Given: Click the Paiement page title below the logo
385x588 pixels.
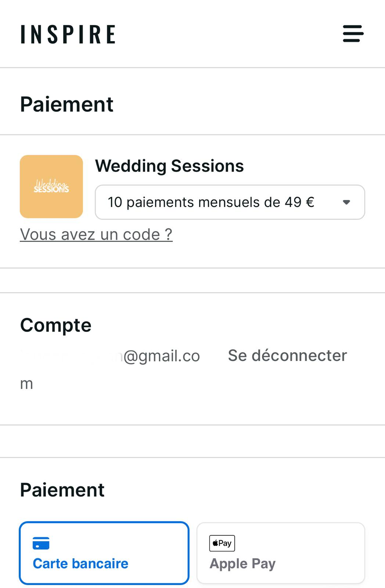Looking at the screenshot, I should [x=67, y=104].
